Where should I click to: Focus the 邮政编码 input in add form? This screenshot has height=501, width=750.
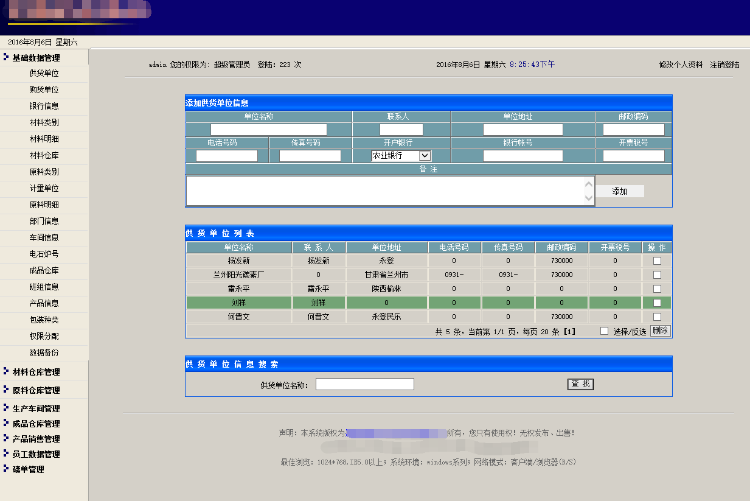634,129
